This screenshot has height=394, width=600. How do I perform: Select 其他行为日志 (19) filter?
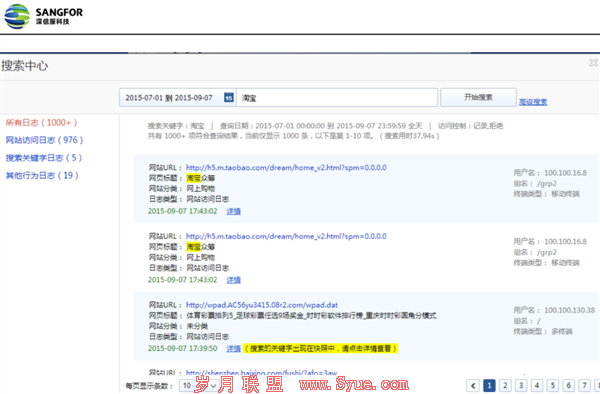(x=42, y=175)
